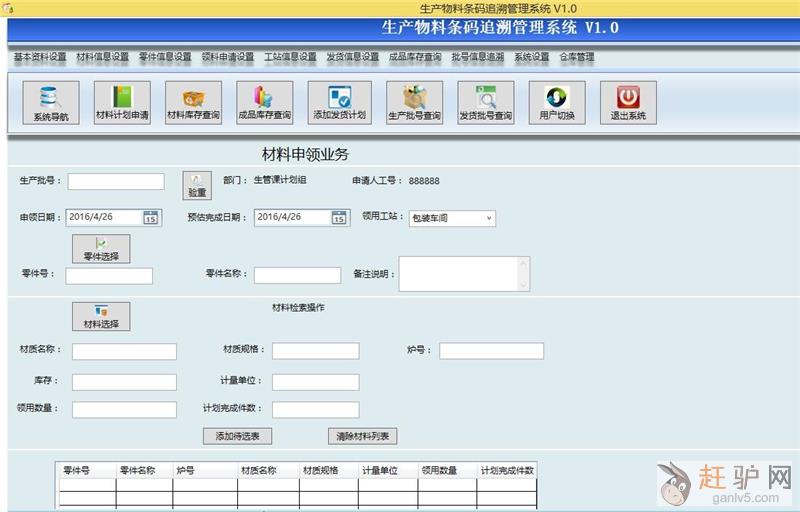Switch user via the 用户切换 icon

pyautogui.click(x=557, y=103)
